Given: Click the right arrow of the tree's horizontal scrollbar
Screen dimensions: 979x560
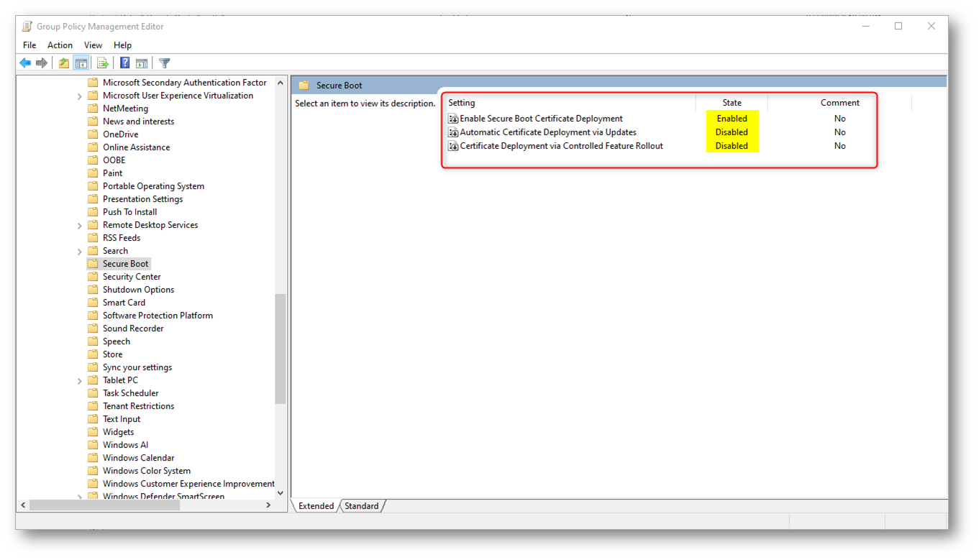Looking at the screenshot, I should point(268,505).
